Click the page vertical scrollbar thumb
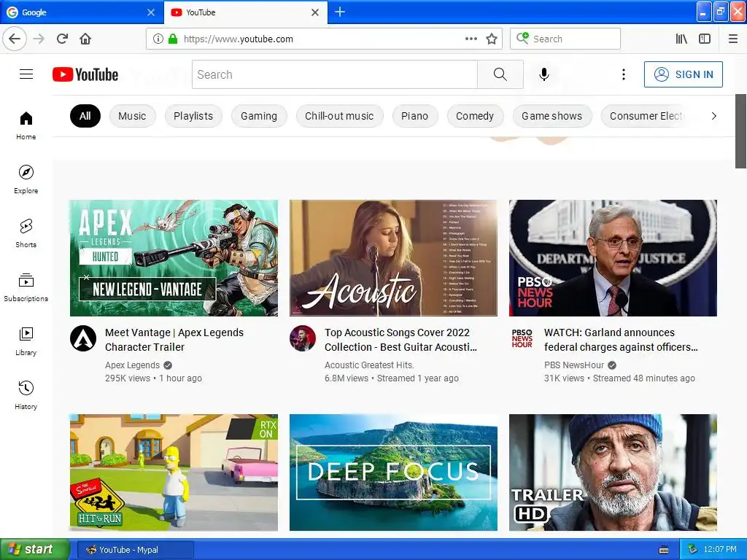The image size is (747, 560). click(740, 131)
